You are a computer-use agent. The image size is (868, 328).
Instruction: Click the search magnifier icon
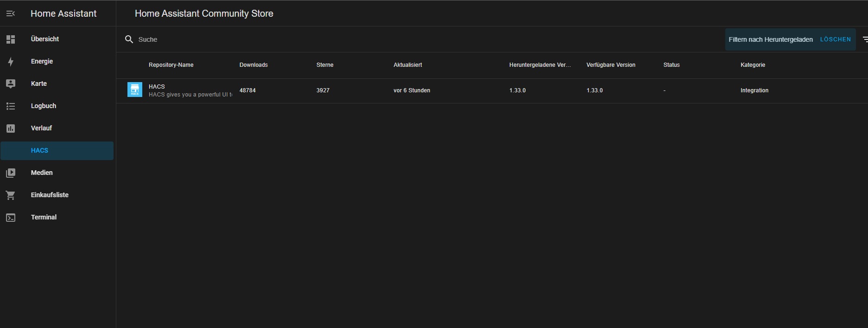pos(129,39)
